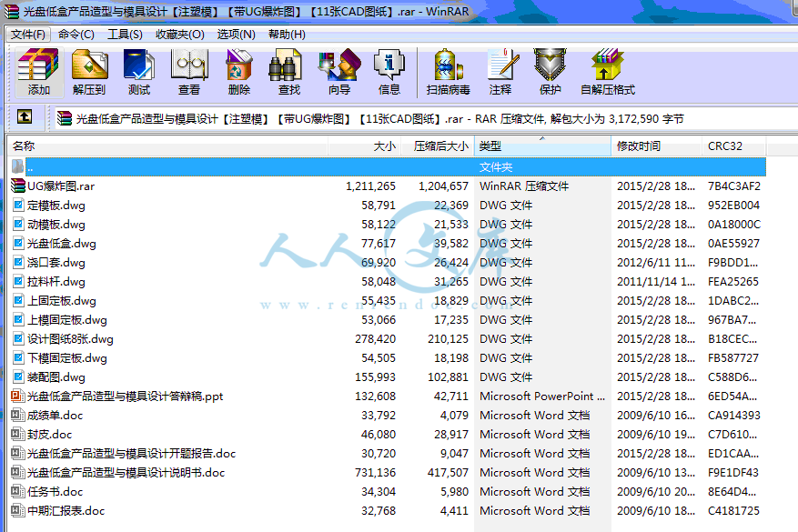The height and width of the screenshot is (532, 798).
Task: Open the Favorites (收藏夹) menu
Action: (x=179, y=34)
